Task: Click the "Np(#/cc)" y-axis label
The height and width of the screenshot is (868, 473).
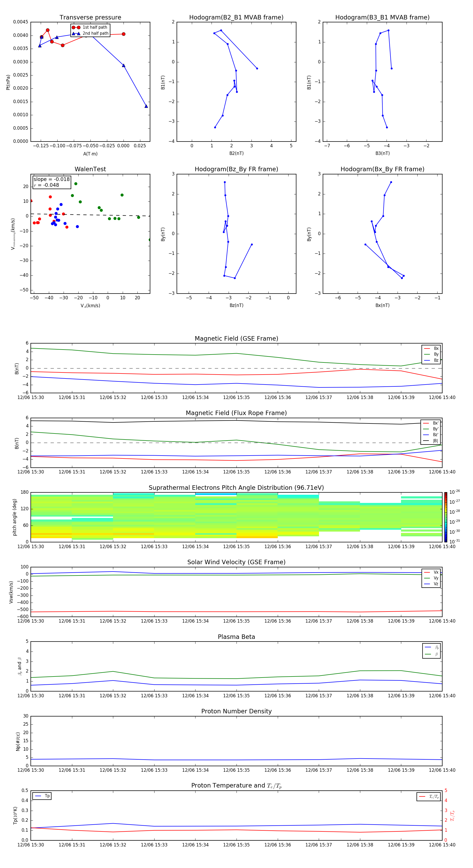Action: 18,741
